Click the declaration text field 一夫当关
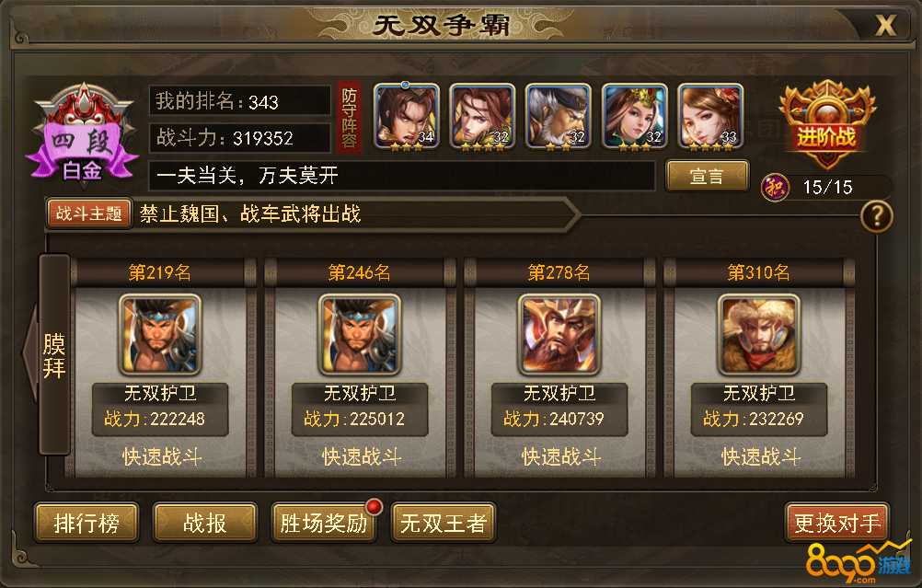 pos(401,175)
